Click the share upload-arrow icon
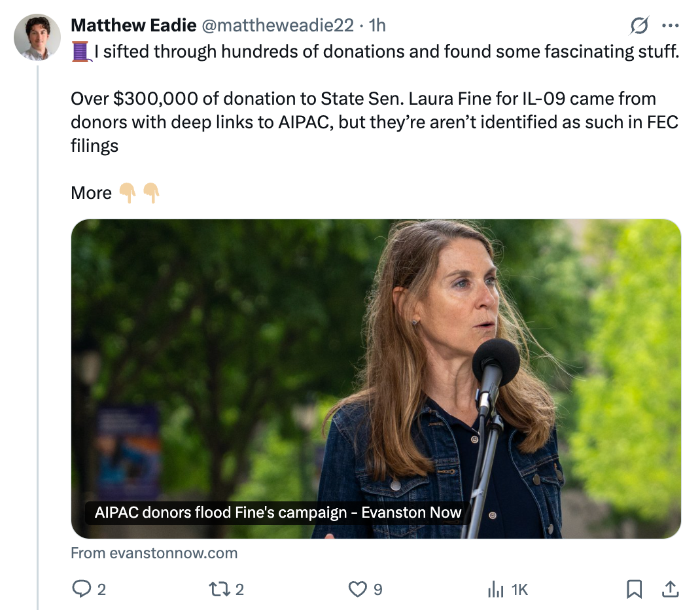 pos(669,590)
